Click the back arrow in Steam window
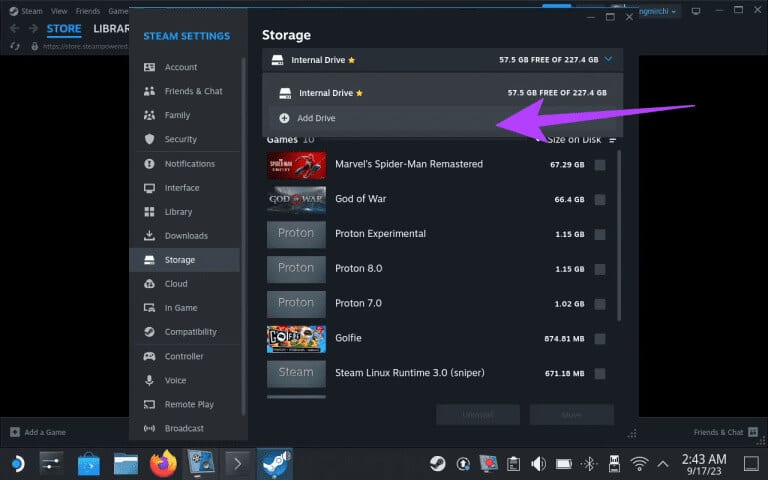The height and width of the screenshot is (480, 768). point(15,28)
